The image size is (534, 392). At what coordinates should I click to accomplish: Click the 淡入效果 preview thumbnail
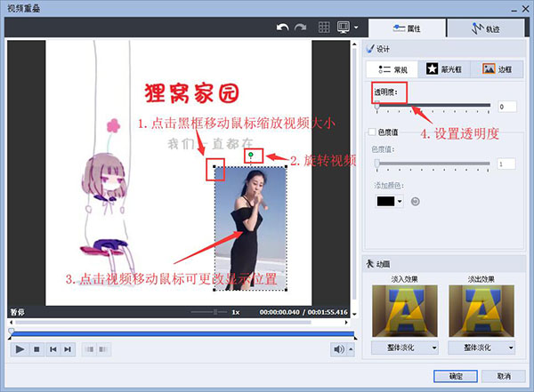405,311
